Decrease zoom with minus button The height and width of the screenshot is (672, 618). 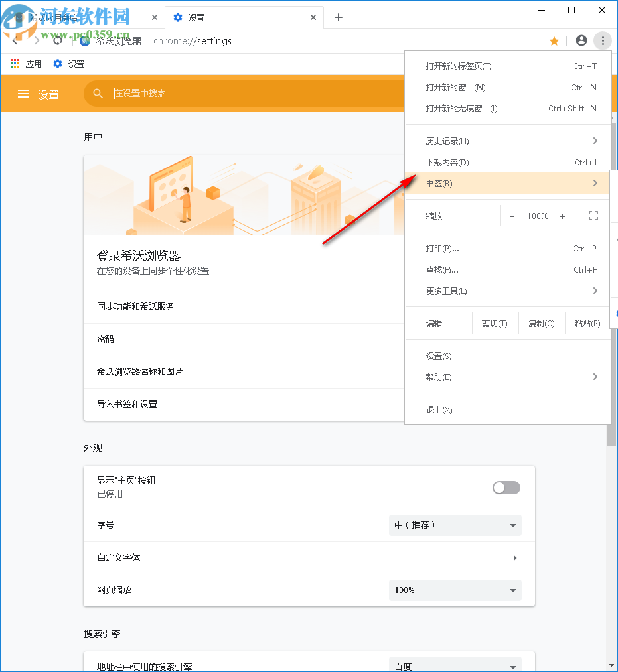pyautogui.click(x=512, y=216)
